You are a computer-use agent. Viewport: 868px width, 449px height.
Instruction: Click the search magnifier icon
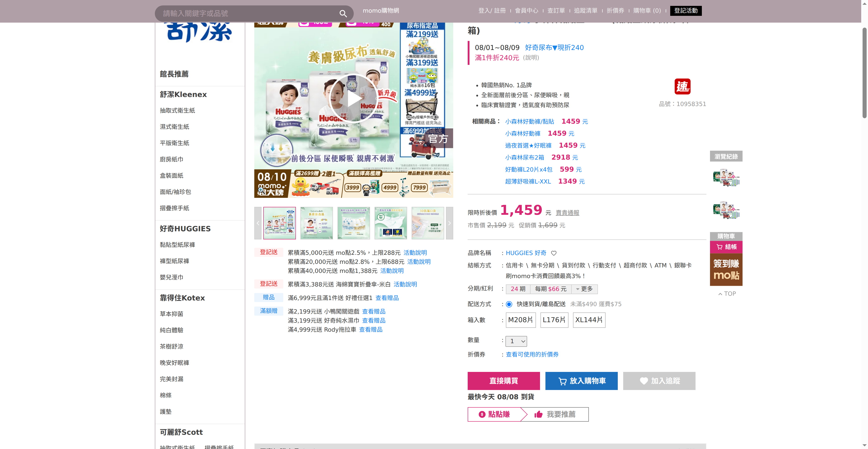click(x=343, y=14)
